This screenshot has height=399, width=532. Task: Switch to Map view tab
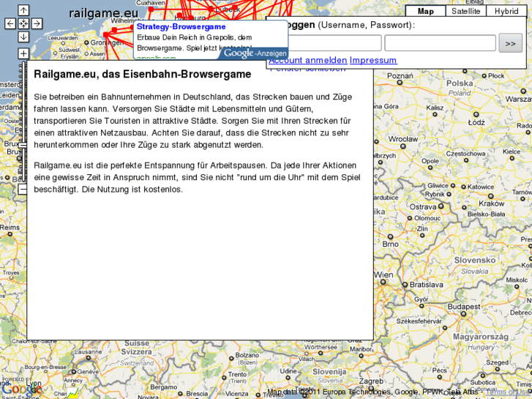(425, 11)
